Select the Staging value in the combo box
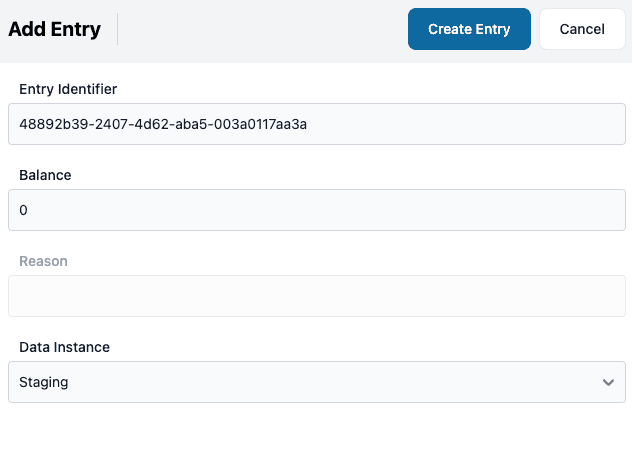 (44, 382)
